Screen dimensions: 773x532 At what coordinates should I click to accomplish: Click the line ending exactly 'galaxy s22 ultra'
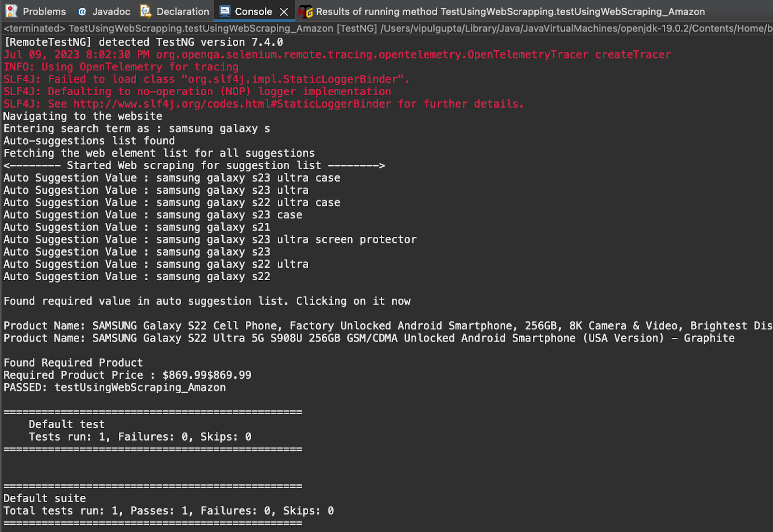[x=156, y=264]
